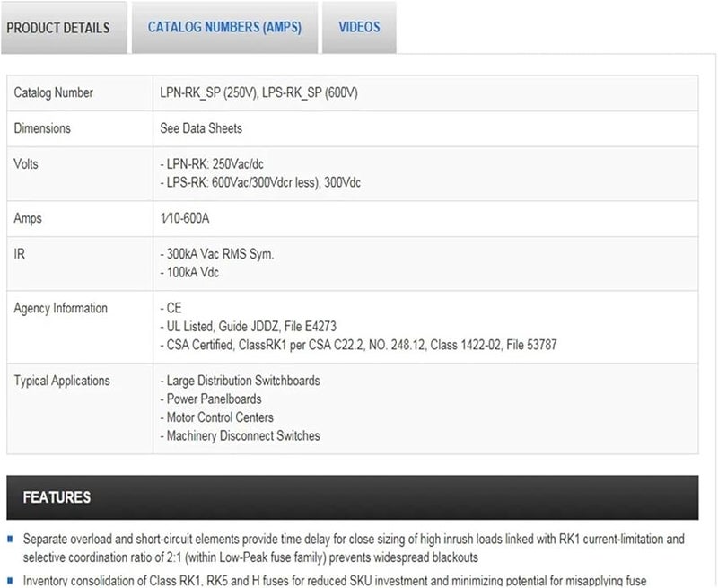Viewport: 718px width, 588px height.
Task: Select the Product Details tab
Action: click(58, 28)
